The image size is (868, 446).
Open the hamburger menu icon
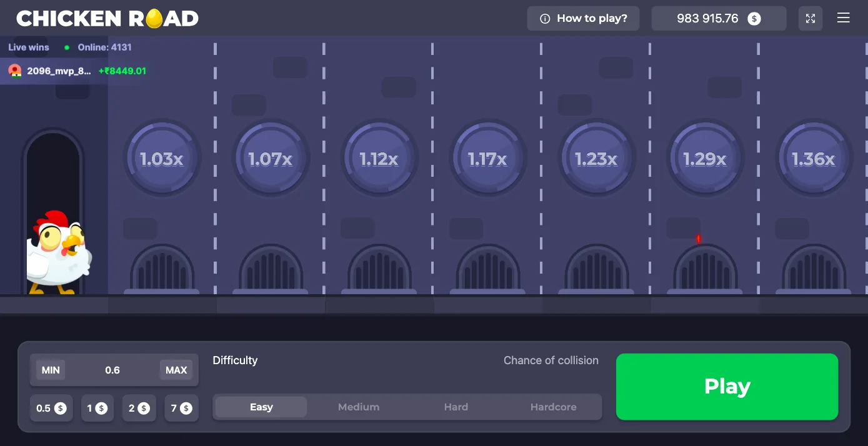(x=843, y=18)
